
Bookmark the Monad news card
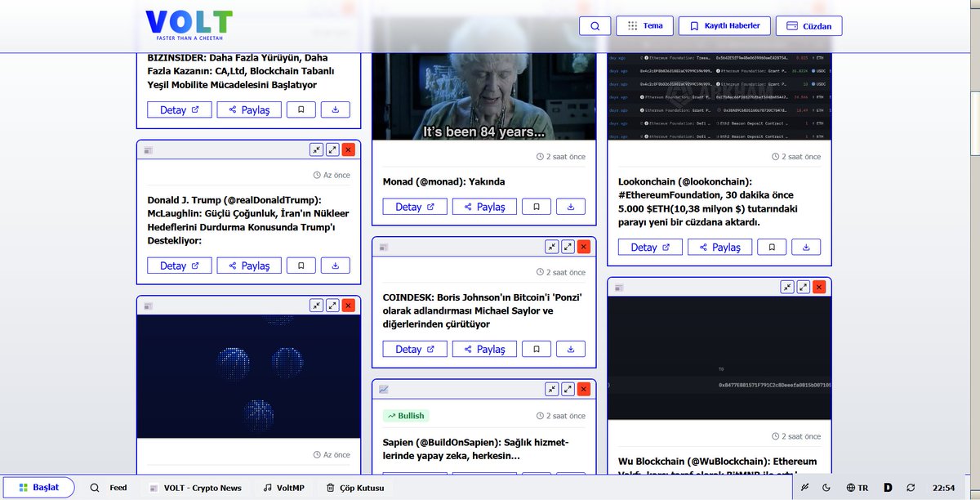click(537, 207)
